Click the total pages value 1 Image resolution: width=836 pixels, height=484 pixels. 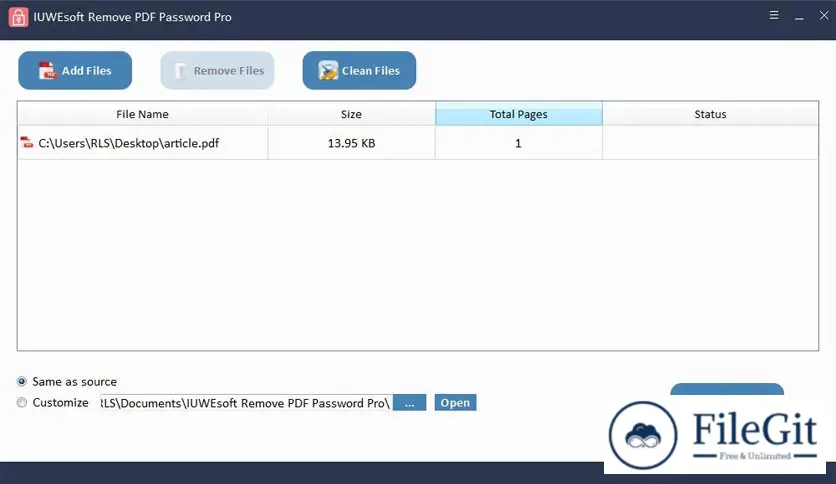tap(519, 143)
